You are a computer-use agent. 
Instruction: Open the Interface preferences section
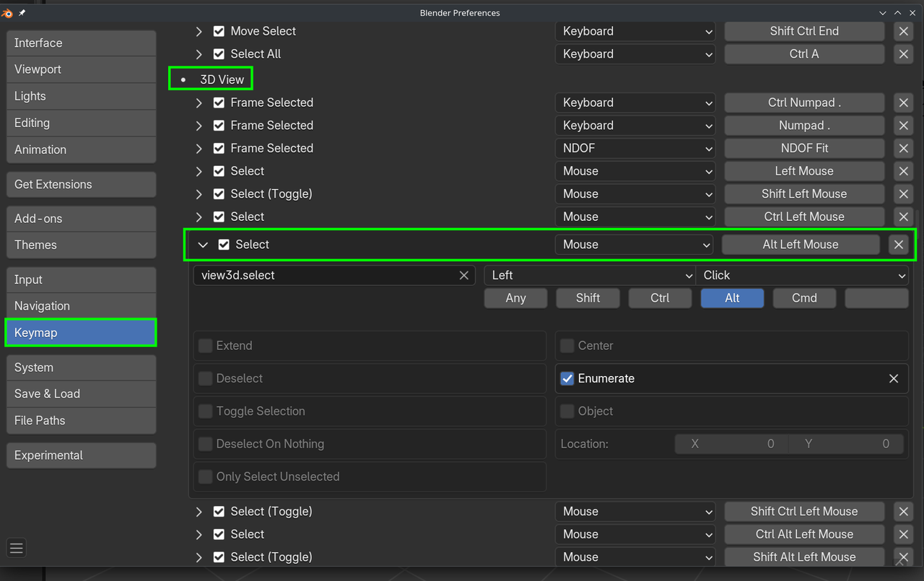[x=81, y=43]
